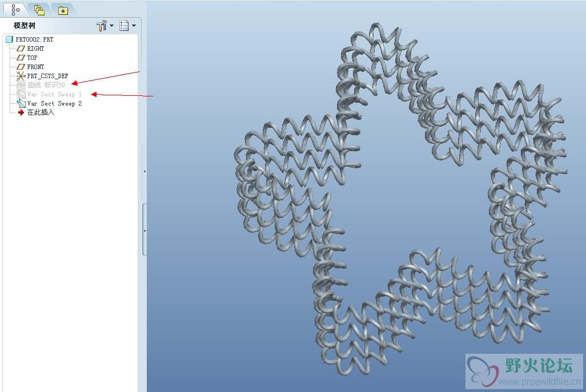Screen dimensions: 586x392
Task: Click the lower navigator sash collapse handle
Action: (x=145, y=231)
